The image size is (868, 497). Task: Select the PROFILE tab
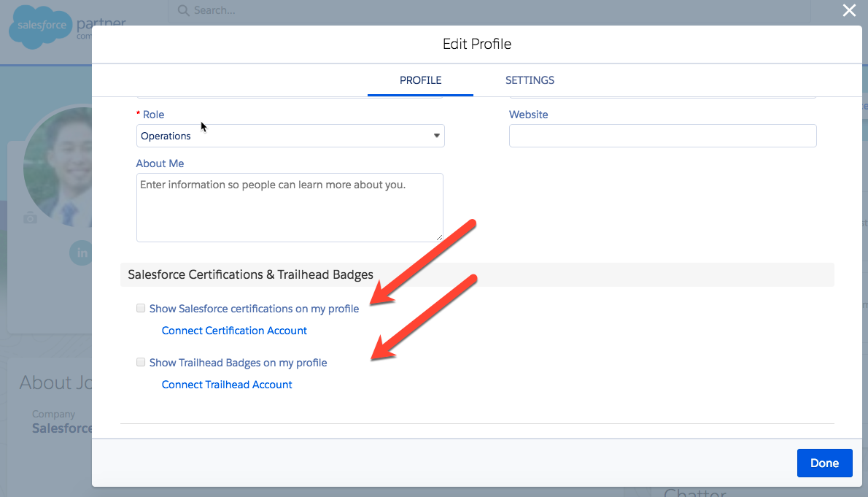[x=420, y=80]
